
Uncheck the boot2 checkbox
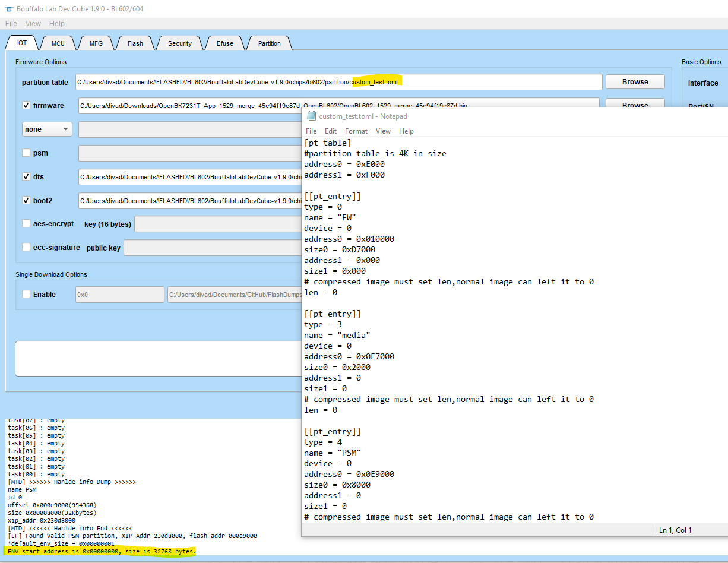(26, 201)
